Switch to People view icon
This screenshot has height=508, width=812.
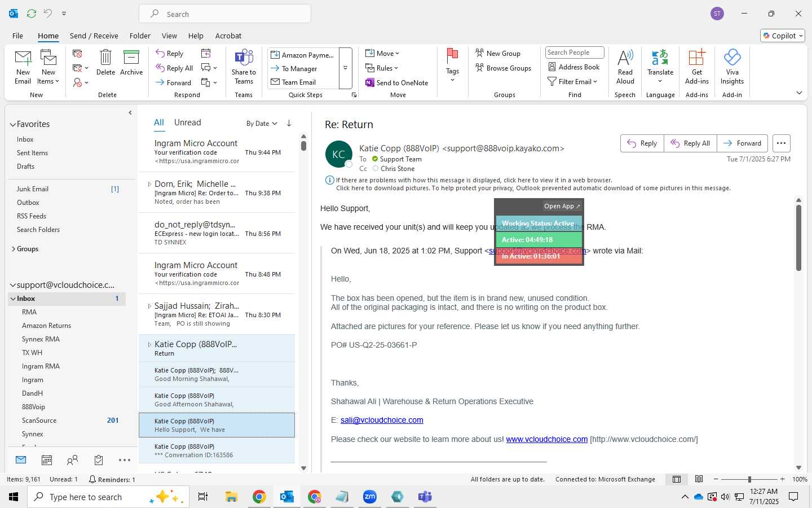[72, 460]
